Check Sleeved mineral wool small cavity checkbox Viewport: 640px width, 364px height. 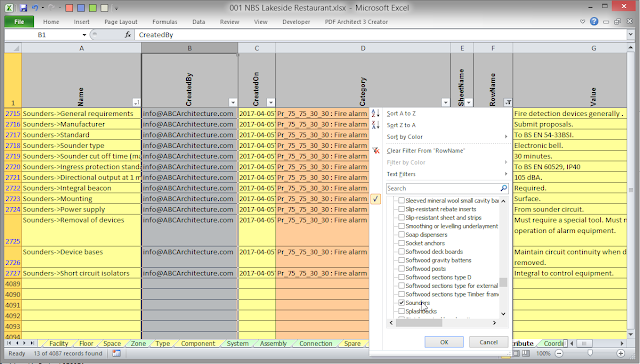(402, 200)
